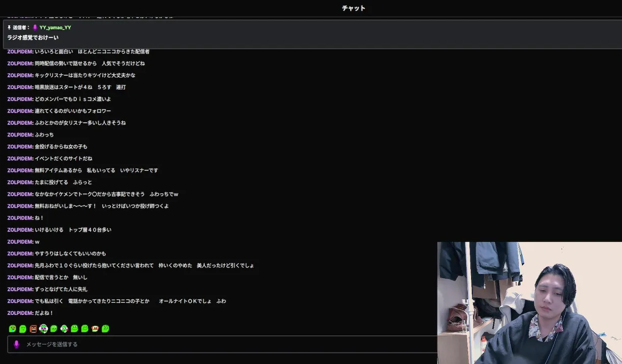This screenshot has height=364, width=622.
Task: Open ZOLPIDEM username on だよね！ message
Action: (x=20, y=313)
